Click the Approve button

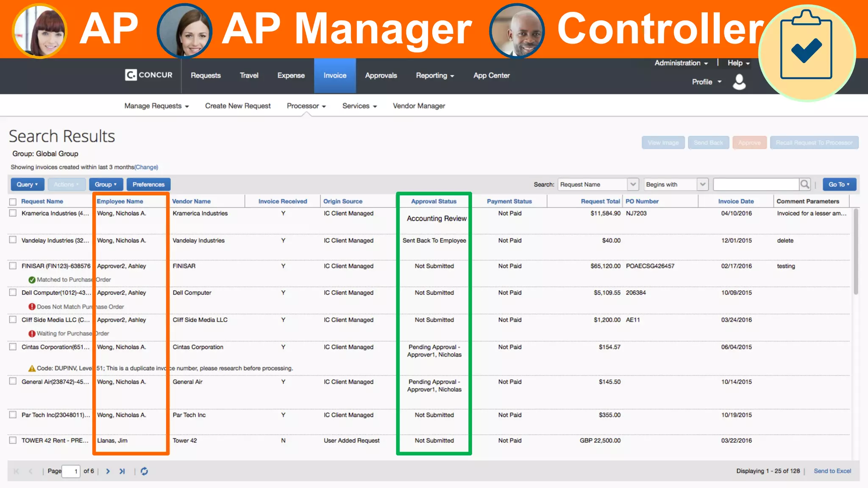point(749,143)
